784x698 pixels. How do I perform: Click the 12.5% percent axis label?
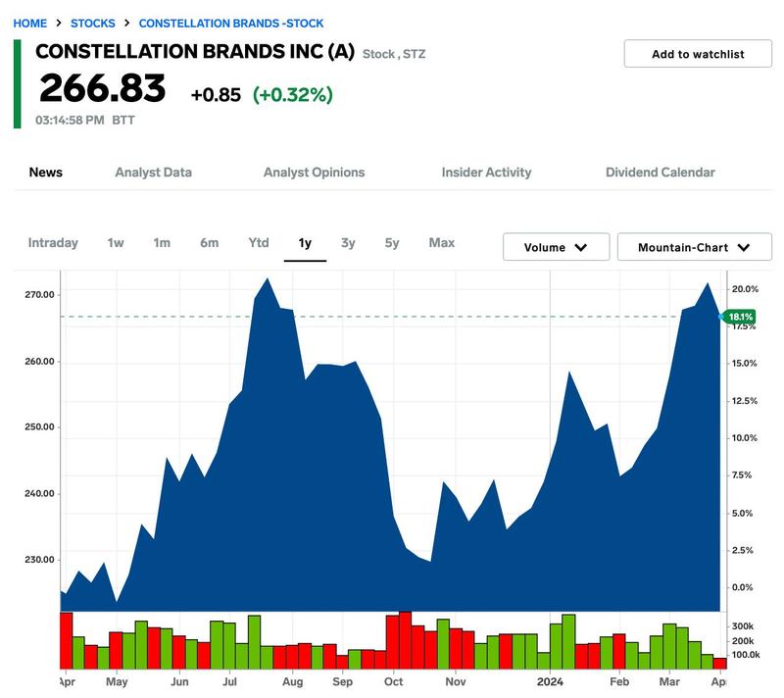[745, 401]
